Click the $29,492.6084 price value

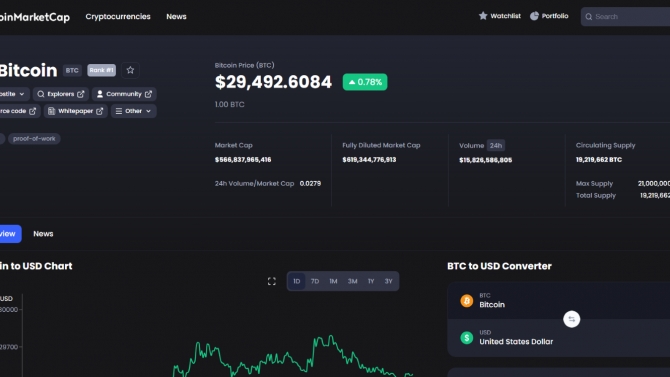point(273,82)
